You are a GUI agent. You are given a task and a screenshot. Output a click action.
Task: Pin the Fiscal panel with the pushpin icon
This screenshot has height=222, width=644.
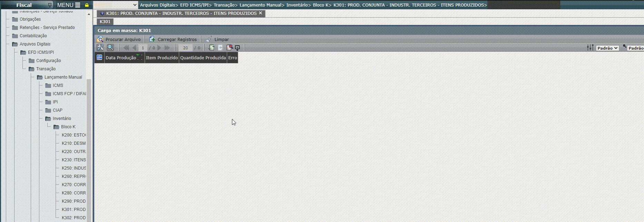click(x=50, y=5)
